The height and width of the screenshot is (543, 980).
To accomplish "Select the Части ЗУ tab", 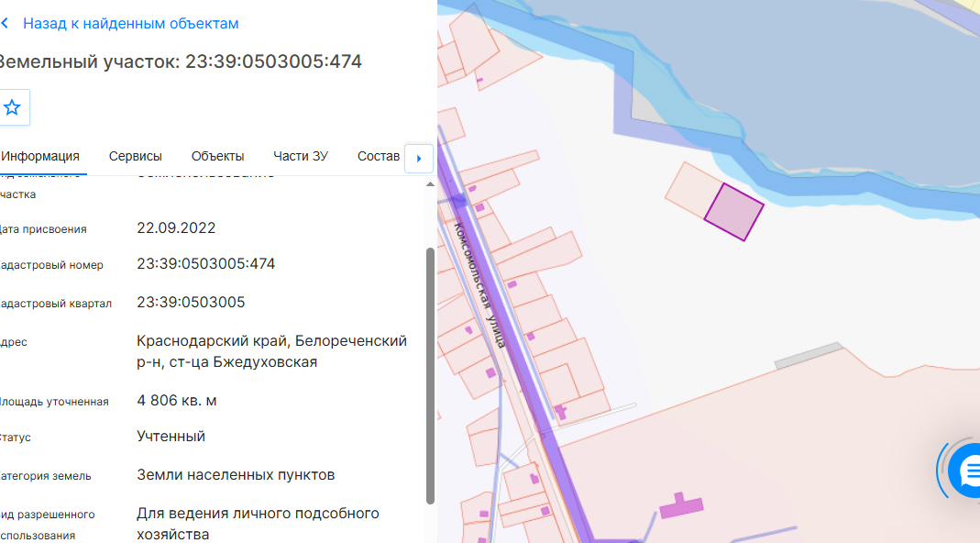I will (x=301, y=157).
